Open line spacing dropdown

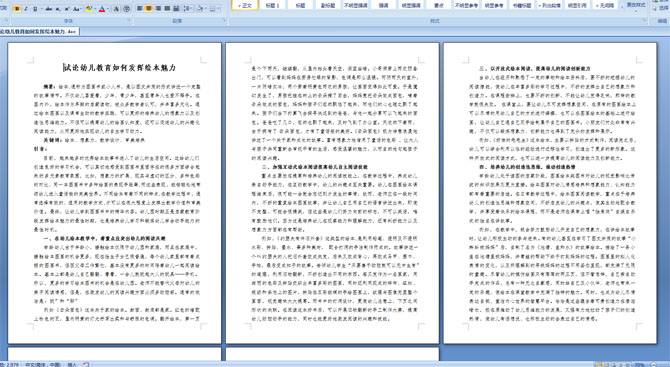[187, 9]
